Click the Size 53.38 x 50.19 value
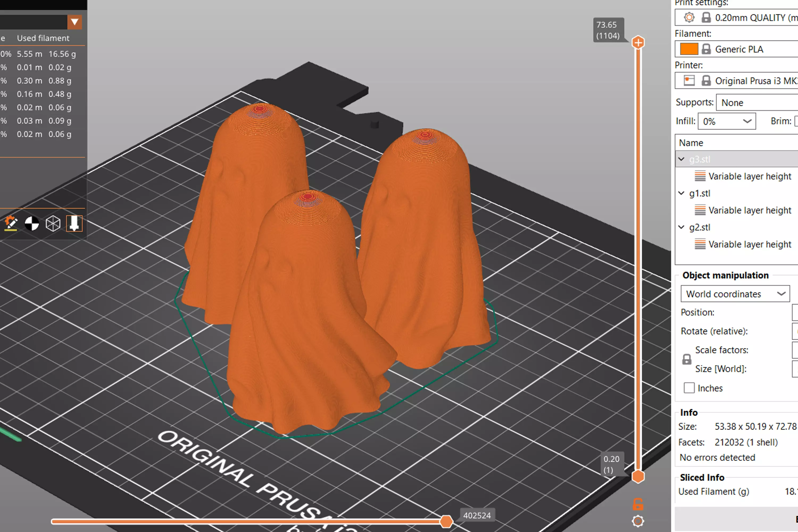 point(756,426)
